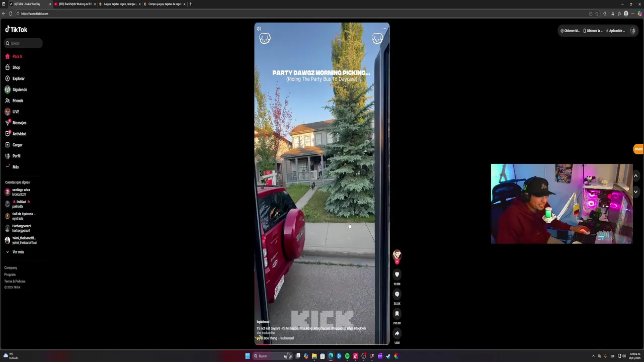This screenshot has width=644, height=362.
Task: Open the video comments
Action: [x=397, y=294]
